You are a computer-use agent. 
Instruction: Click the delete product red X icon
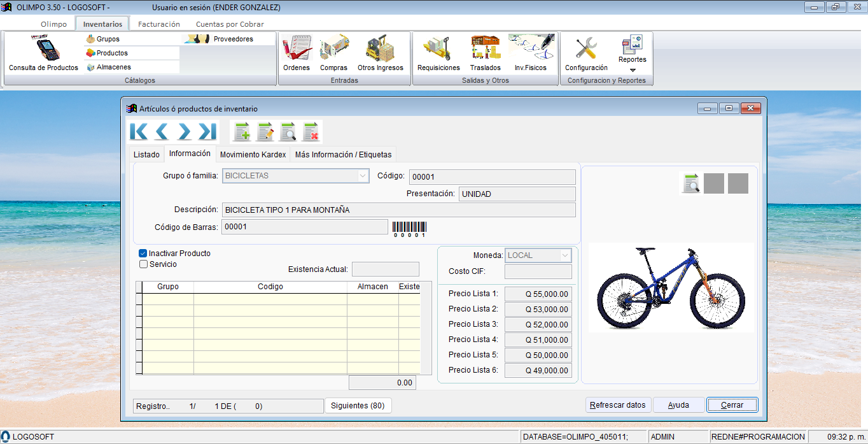pos(311,132)
